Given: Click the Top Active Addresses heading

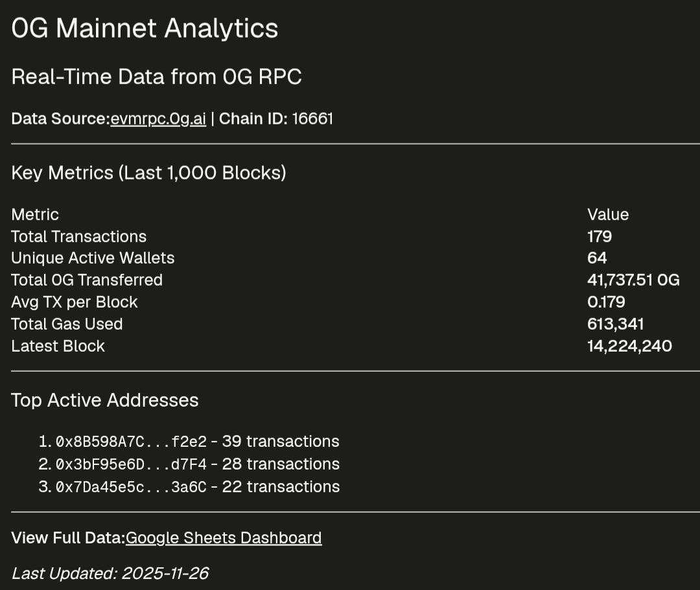Looking at the screenshot, I should [x=105, y=400].
